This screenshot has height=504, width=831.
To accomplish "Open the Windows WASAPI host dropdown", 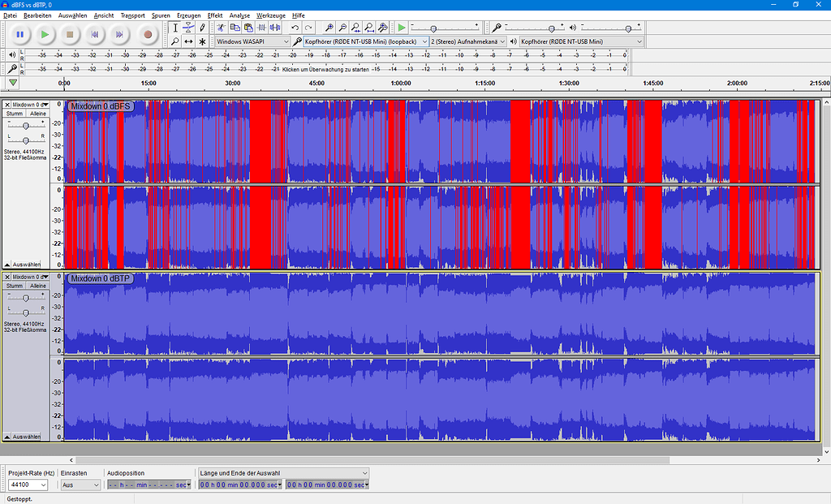I will click(252, 41).
